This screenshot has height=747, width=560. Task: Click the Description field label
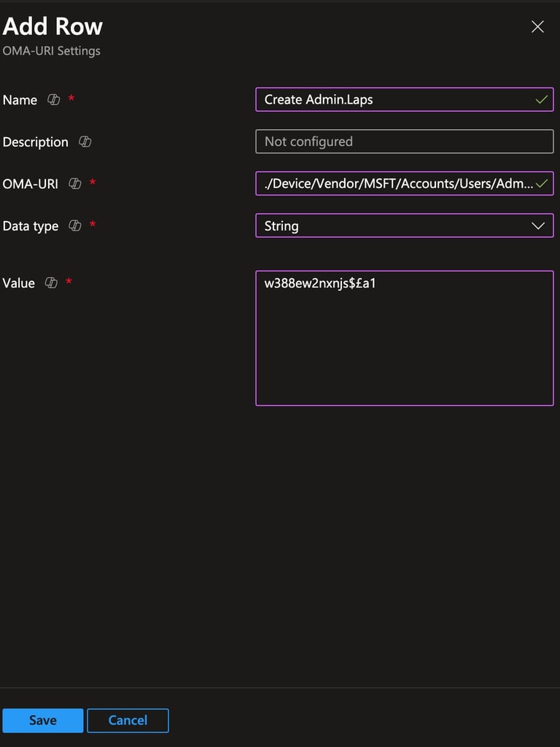(x=35, y=142)
